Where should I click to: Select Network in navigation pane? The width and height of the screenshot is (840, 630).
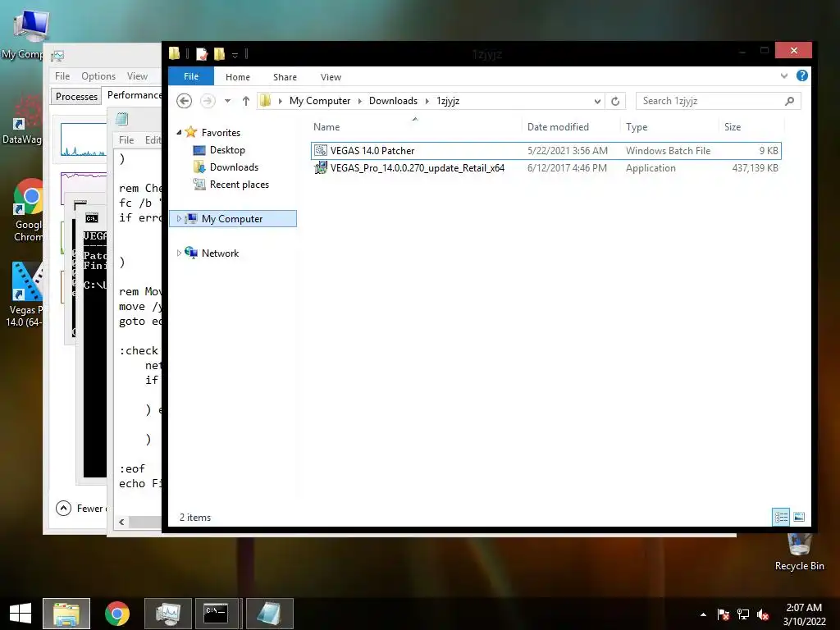pyautogui.click(x=220, y=253)
